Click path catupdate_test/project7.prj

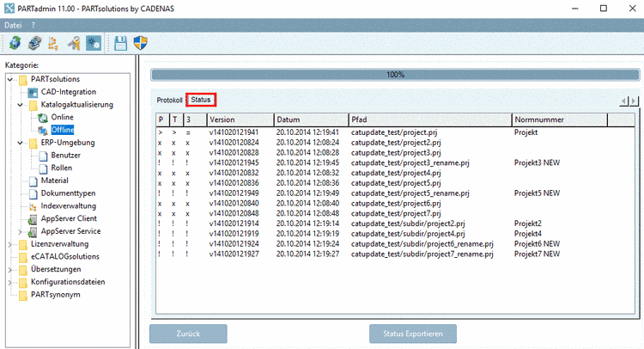click(396, 214)
